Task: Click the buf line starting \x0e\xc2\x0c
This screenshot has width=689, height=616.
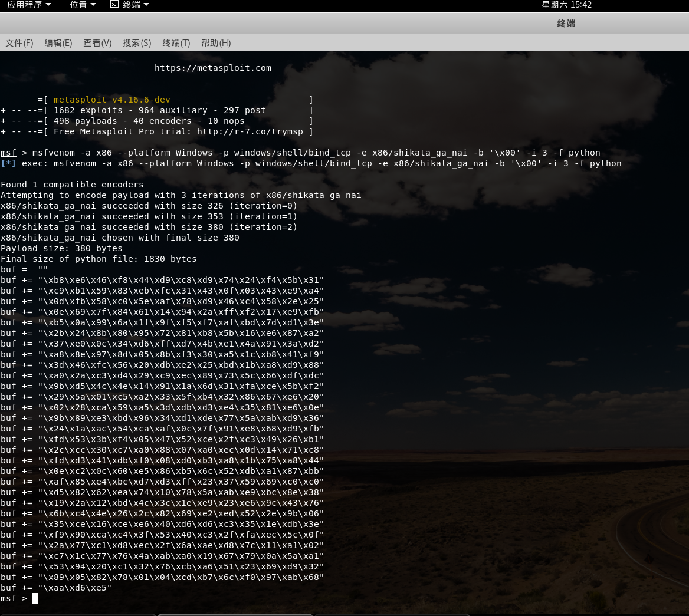Action: (x=162, y=471)
